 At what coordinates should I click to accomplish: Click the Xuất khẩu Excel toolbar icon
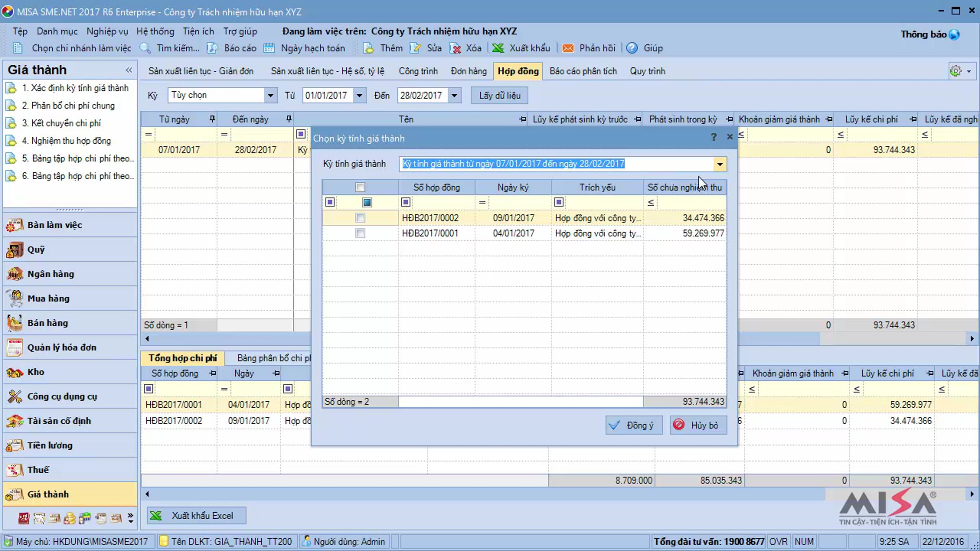coord(498,48)
